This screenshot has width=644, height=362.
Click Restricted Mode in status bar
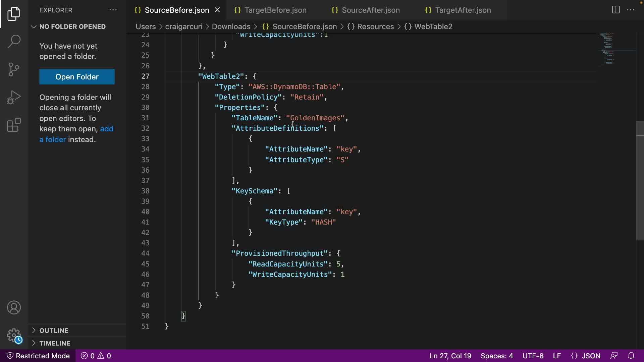point(38,356)
